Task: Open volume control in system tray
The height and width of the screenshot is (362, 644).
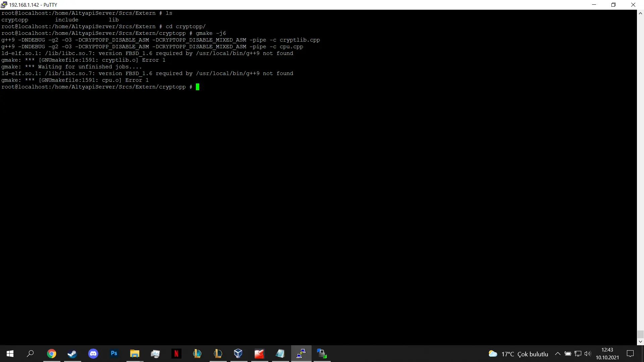Action: point(587,354)
